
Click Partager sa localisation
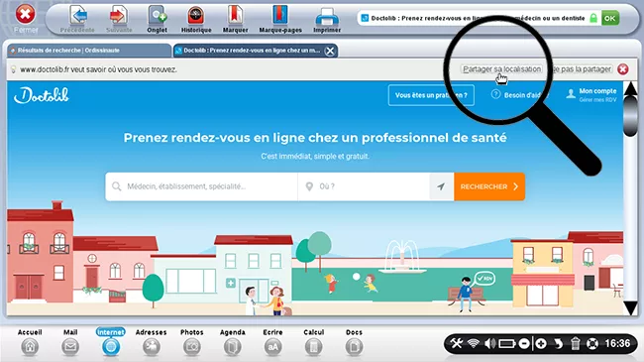(x=501, y=69)
